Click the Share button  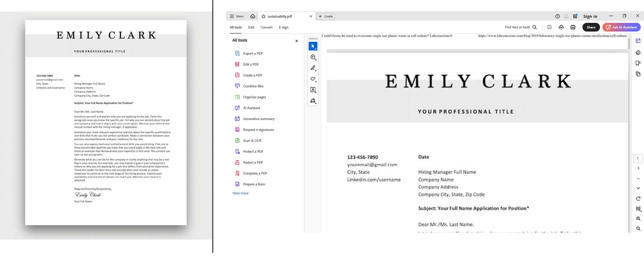(591, 27)
